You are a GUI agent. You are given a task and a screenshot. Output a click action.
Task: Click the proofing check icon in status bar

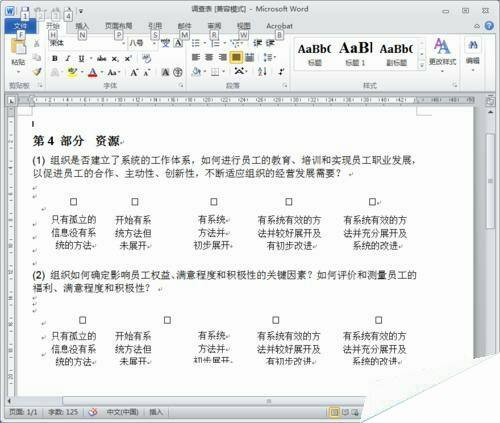[x=93, y=412]
